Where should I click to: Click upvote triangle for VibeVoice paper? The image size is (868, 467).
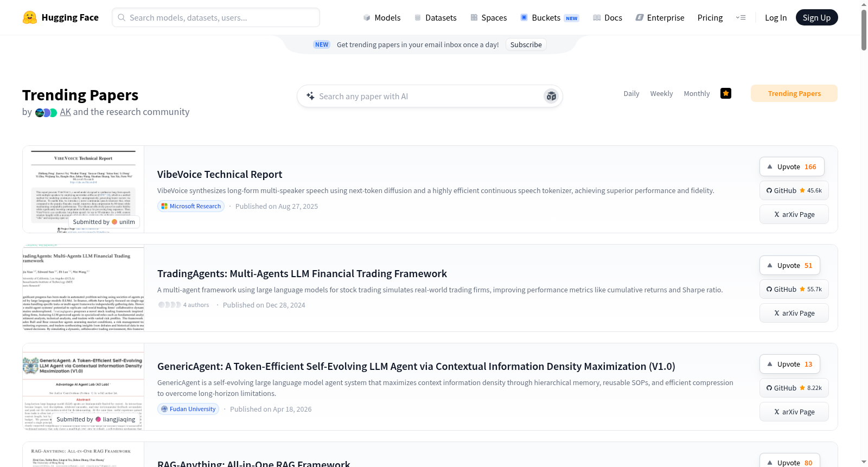[x=770, y=167]
